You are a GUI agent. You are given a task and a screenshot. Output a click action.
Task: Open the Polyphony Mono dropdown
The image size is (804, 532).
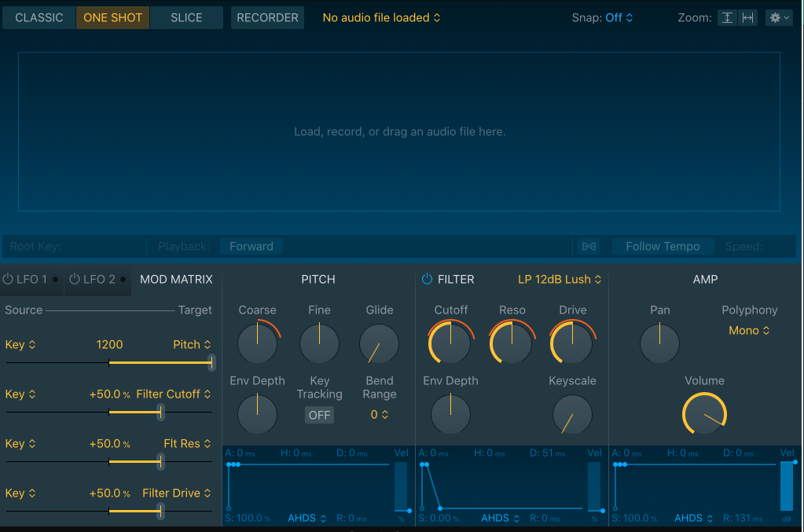(749, 331)
